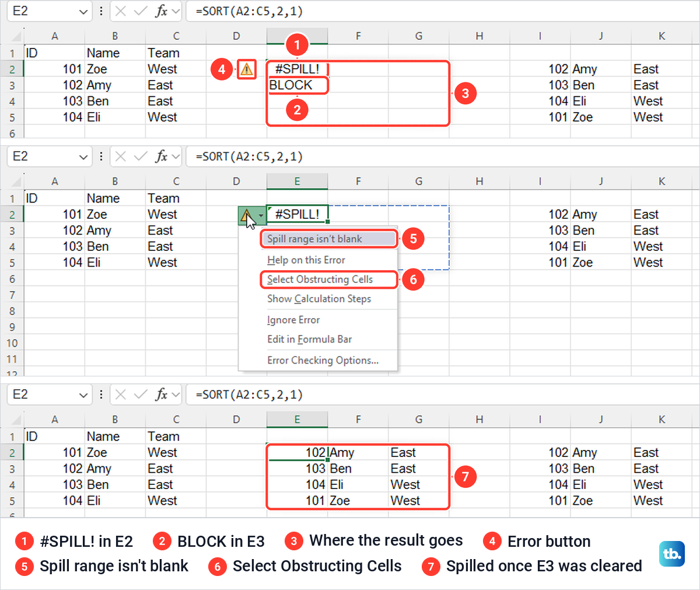Open the error button's small dropdown arrow
Screen dimensions: 700x590
pyautogui.click(x=260, y=216)
